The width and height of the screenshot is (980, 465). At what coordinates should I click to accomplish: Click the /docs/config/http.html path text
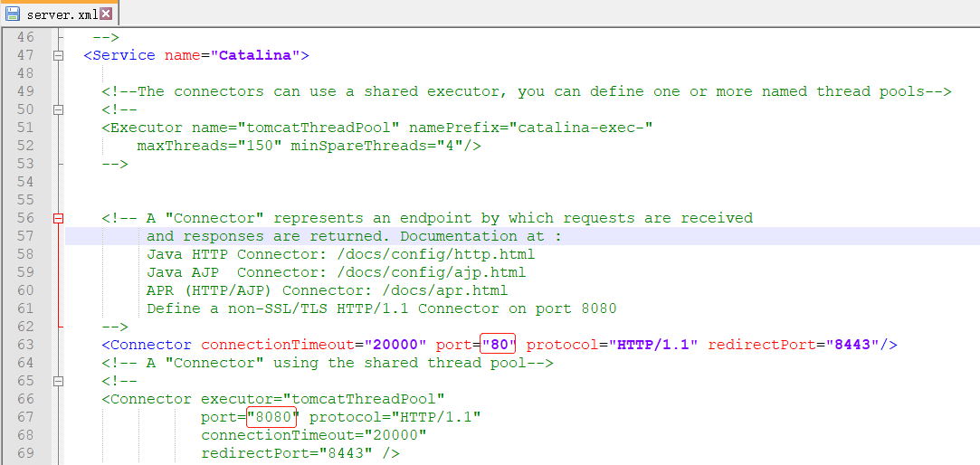pos(436,255)
